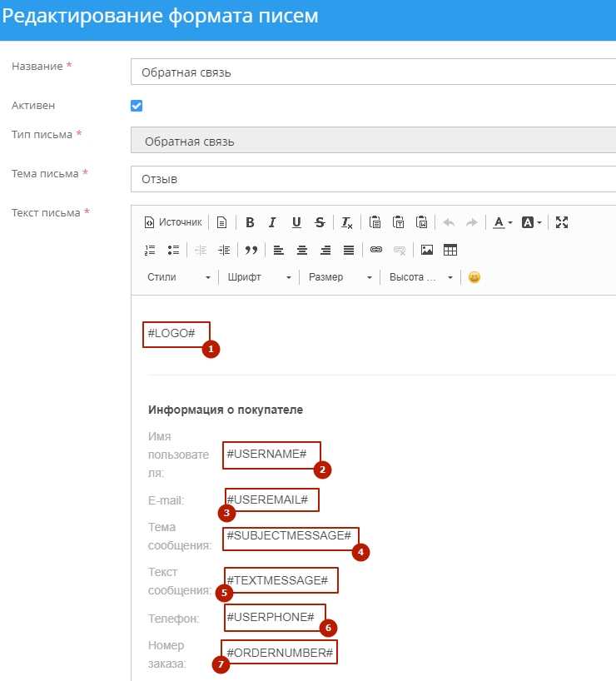Insert an image into the letter
616x681 pixels.
click(427, 250)
